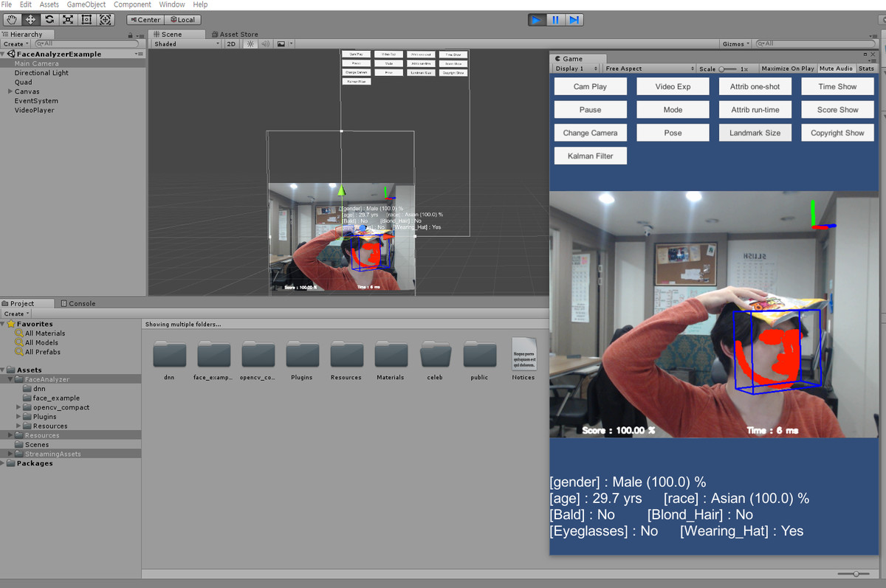The height and width of the screenshot is (588, 886).
Task: Adjust the Game view Scale slider
Action: pos(727,69)
